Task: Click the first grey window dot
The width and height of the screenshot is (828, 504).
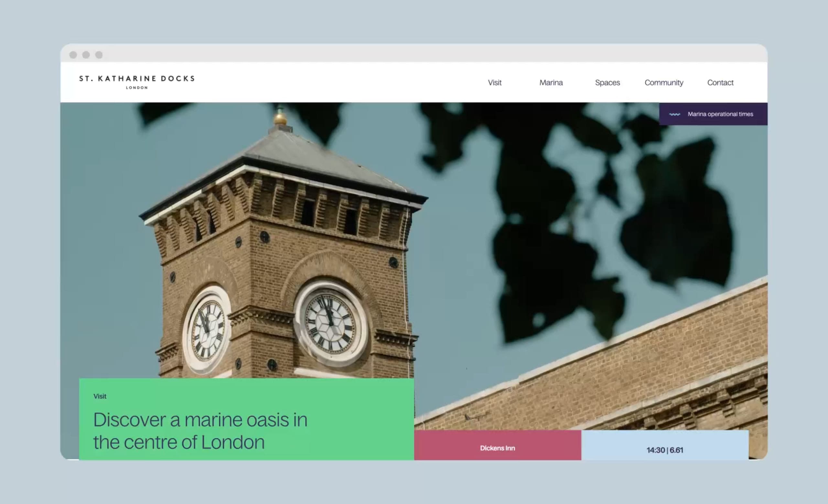Action: click(73, 55)
